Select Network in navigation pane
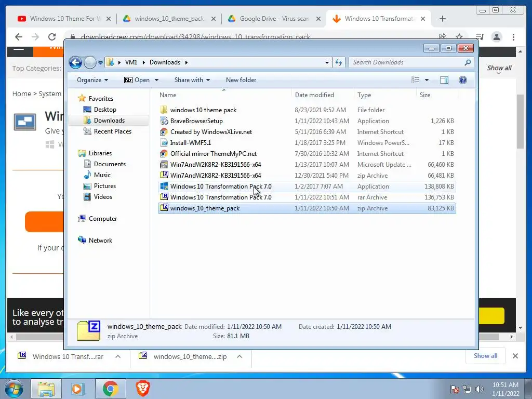Viewport: 532px width, 399px height. pos(100,240)
